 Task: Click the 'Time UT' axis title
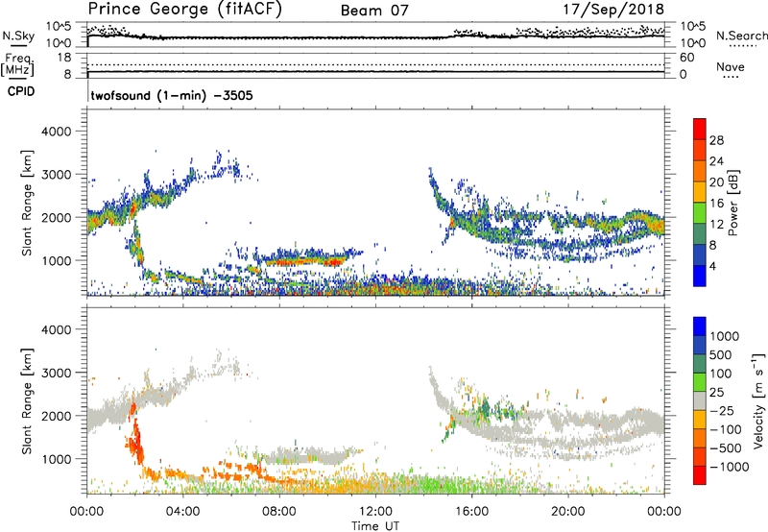coord(375,526)
